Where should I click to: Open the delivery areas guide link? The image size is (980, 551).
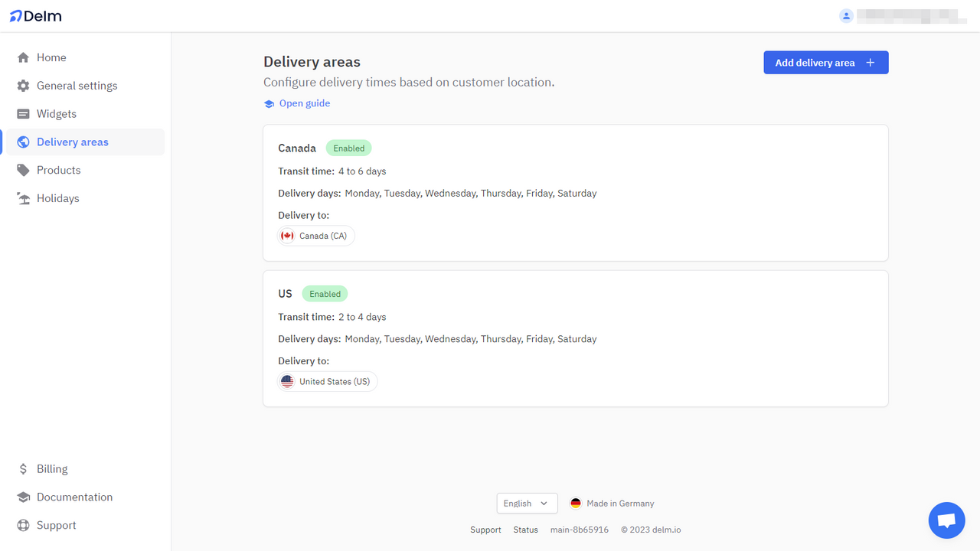point(304,103)
